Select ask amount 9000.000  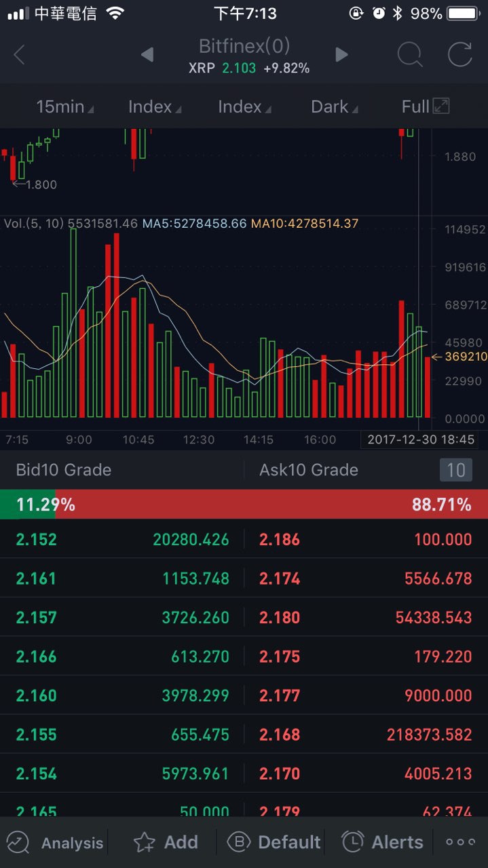438,696
